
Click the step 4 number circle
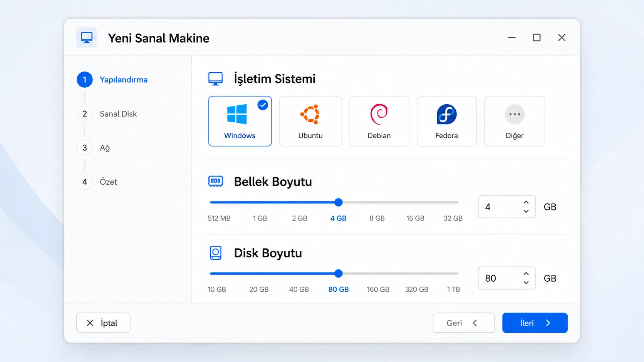tap(85, 182)
